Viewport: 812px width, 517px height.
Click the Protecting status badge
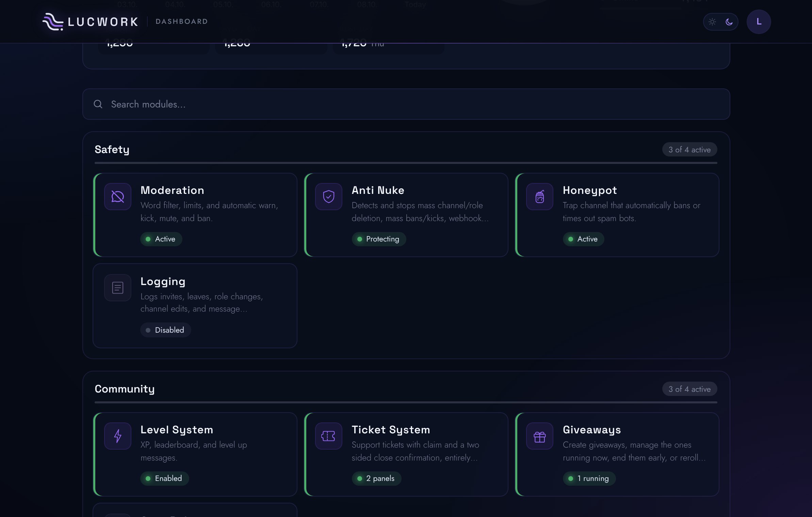point(379,239)
